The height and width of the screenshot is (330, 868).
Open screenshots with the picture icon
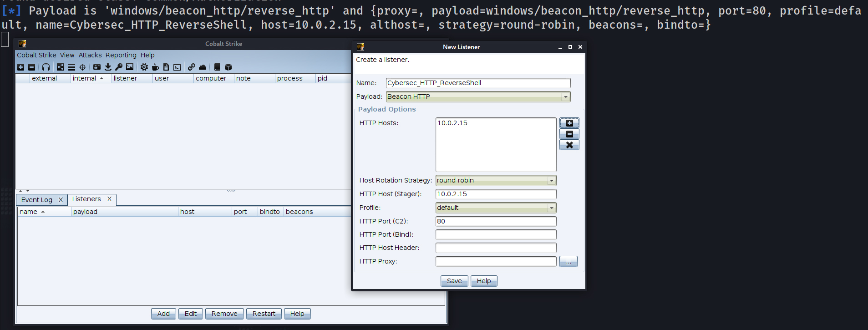click(x=130, y=67)
